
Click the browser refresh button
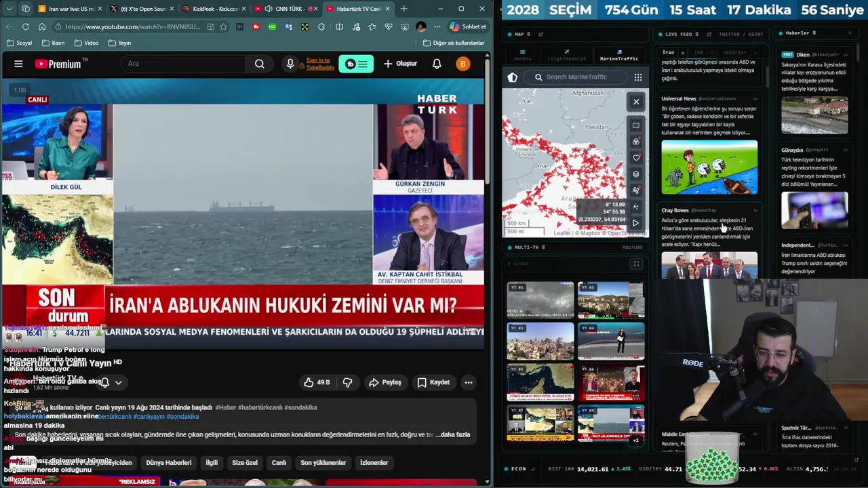[26, 26]
